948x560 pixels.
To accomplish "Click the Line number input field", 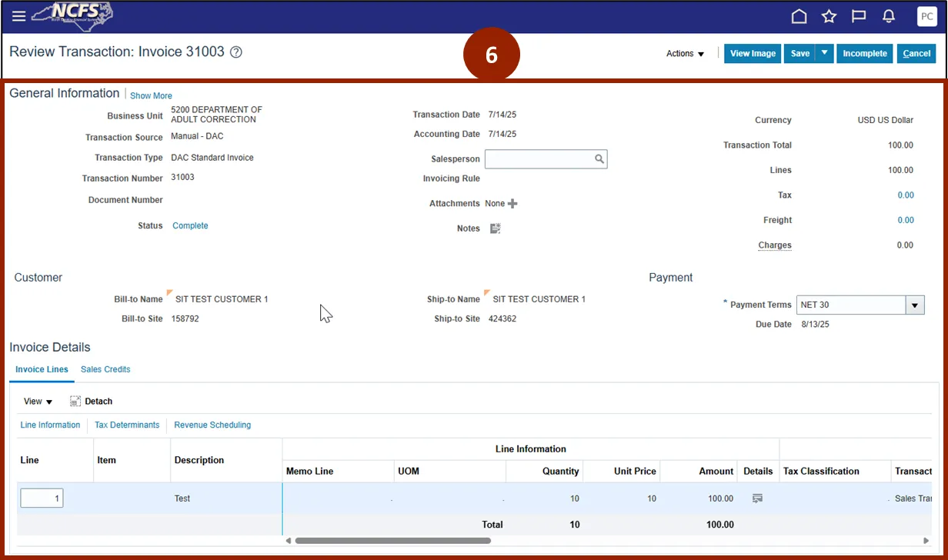I will click(x=42, y=498).
